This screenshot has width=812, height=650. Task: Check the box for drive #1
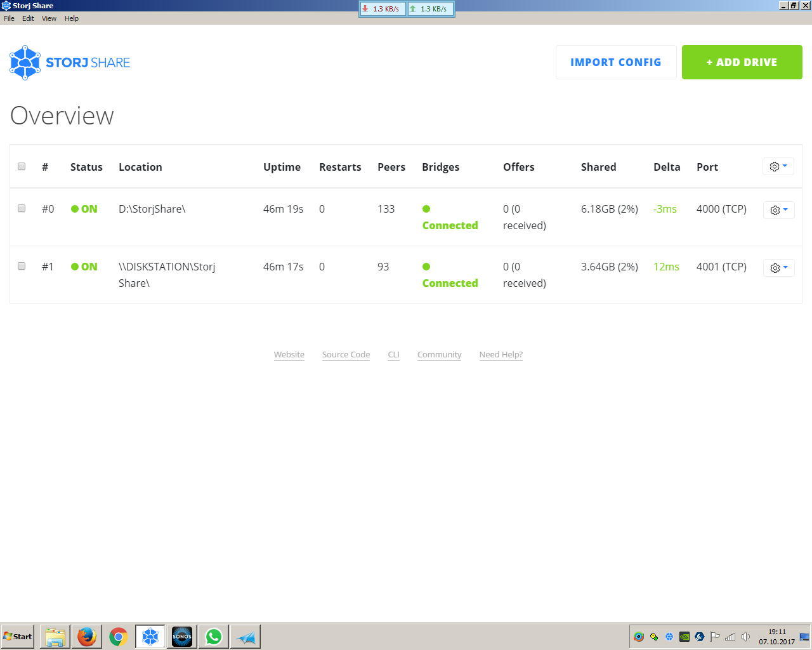22,266
